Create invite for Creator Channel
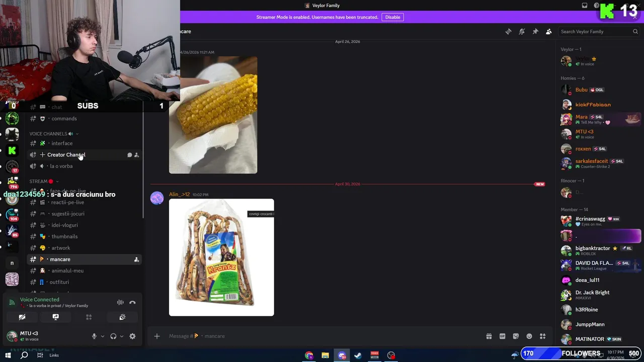 click(136, 155)
